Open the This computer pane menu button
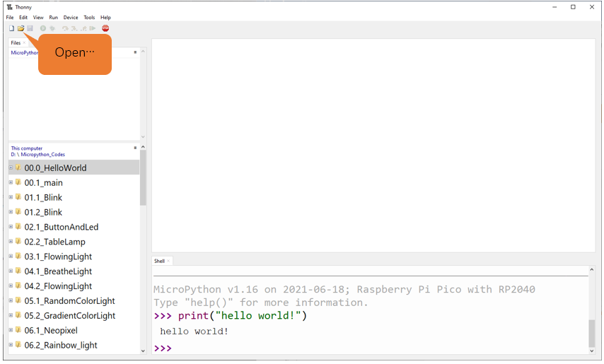Image resolution: width=604 pixels, height=364 pixels. [135, 148]
